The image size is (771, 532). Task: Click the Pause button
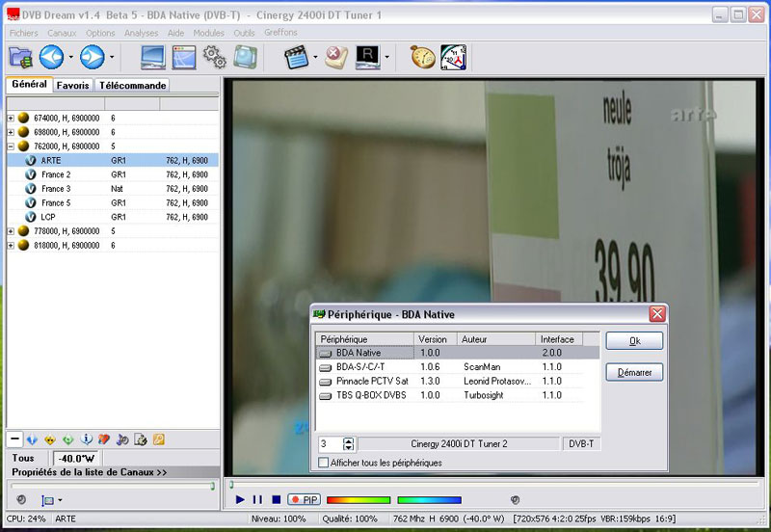point(257,499)
